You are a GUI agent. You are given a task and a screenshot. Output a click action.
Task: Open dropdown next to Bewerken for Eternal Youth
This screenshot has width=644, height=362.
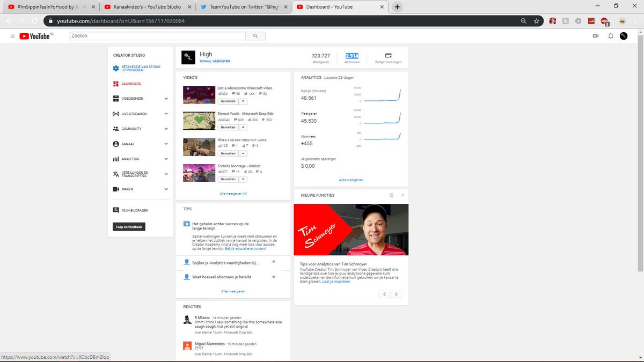pyautogui.click(x=243, y=127)
